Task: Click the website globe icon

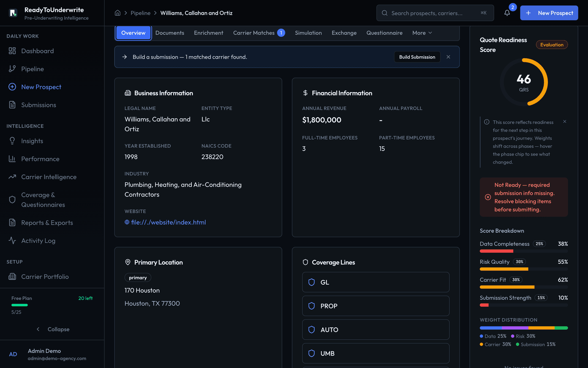Action: [x=127, y=222]
